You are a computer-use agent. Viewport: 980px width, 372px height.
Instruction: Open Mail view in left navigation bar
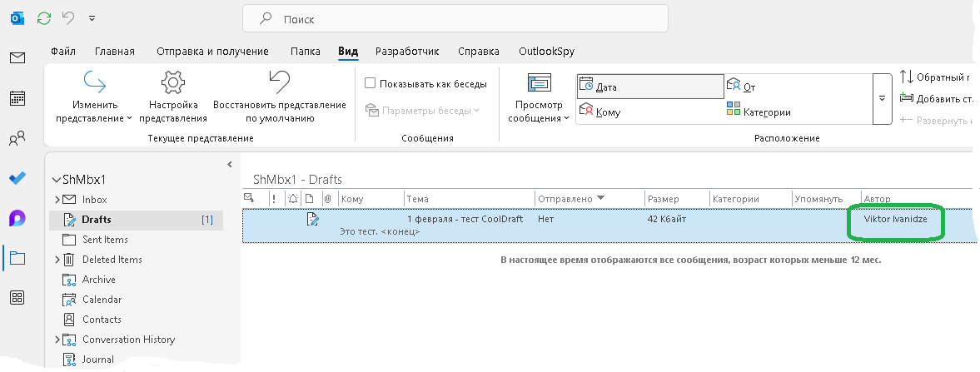[x=17, y=58]
